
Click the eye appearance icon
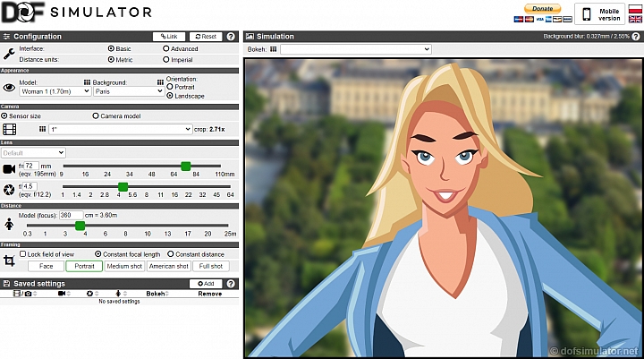(x=9, y=88)
